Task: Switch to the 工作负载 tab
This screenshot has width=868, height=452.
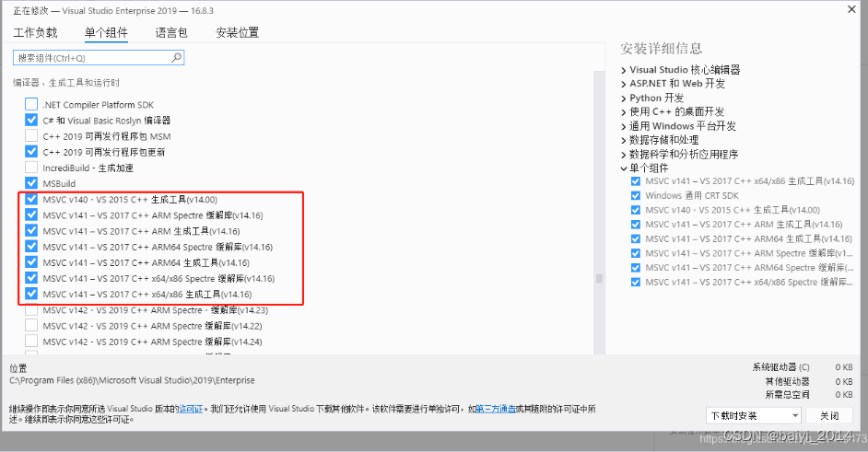Action: 35,32
